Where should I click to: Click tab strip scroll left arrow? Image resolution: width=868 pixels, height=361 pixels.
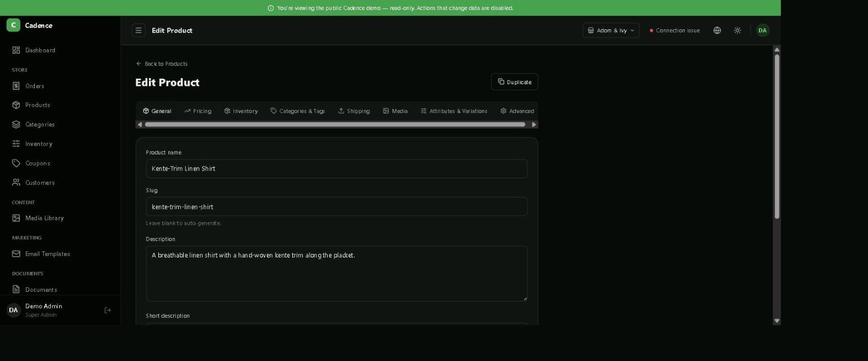(x=139, y=125)
